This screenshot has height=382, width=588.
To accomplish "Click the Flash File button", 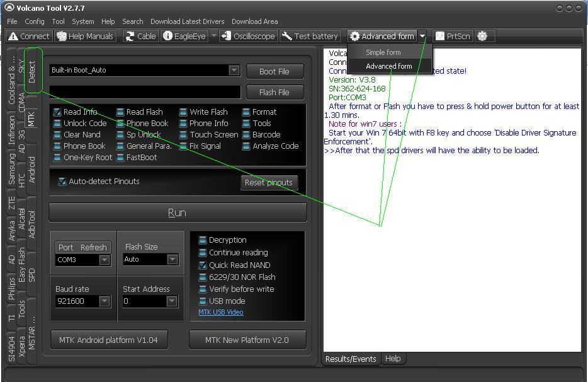I will click(274, 92).
